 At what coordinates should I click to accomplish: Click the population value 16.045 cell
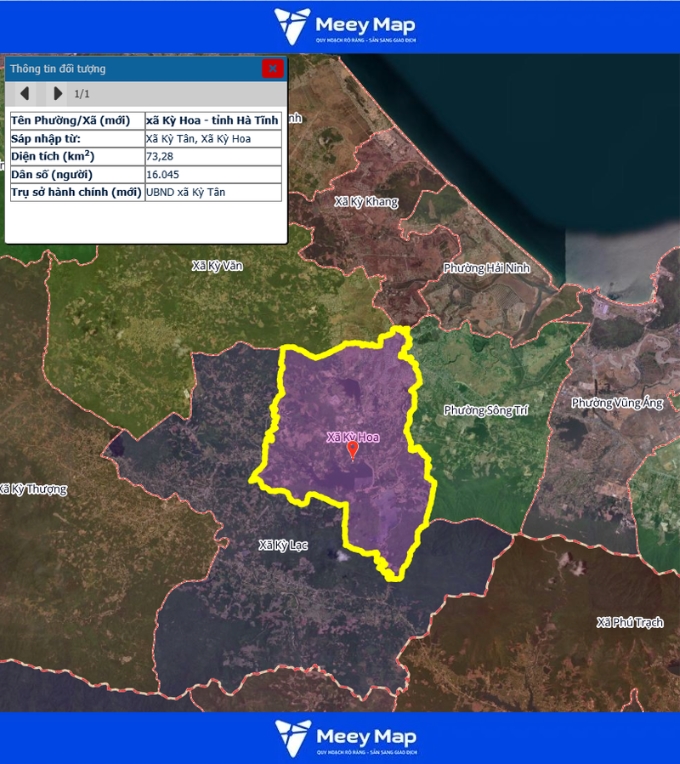(x=212, y=174)
